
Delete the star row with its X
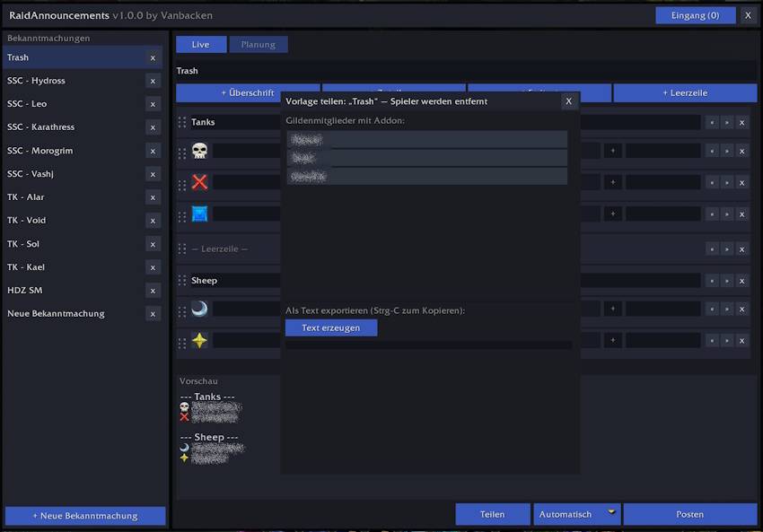click(742, 341)
